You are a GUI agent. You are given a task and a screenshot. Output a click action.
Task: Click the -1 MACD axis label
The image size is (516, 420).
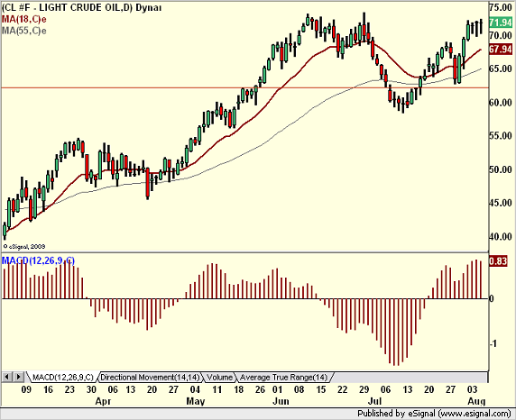coord(493,343)
